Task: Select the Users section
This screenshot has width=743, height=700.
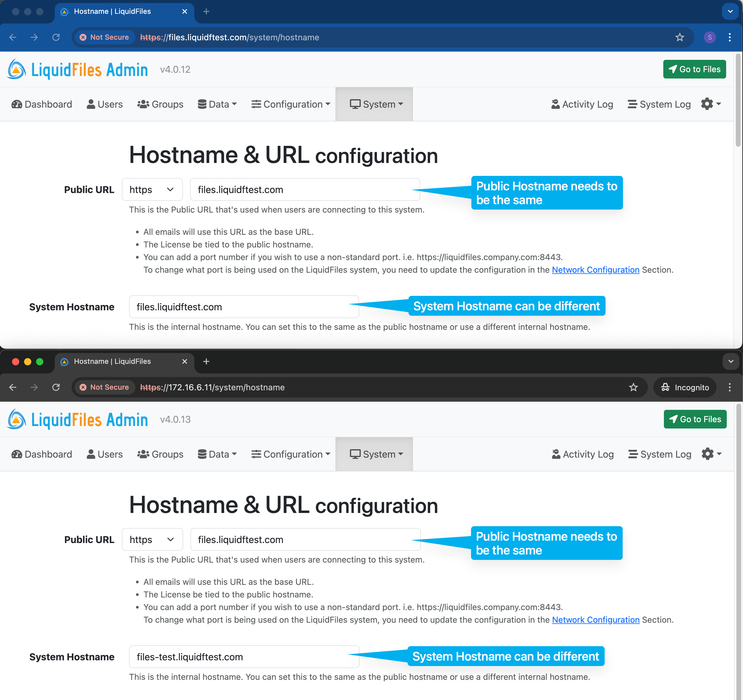Action: [x=105, y=104]
